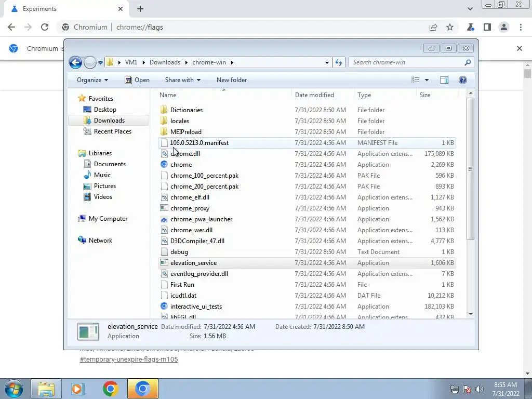This screenshot has width=532, height=399.
Task: Select chrome_200_percent.pak file
Action: (204, 187)
